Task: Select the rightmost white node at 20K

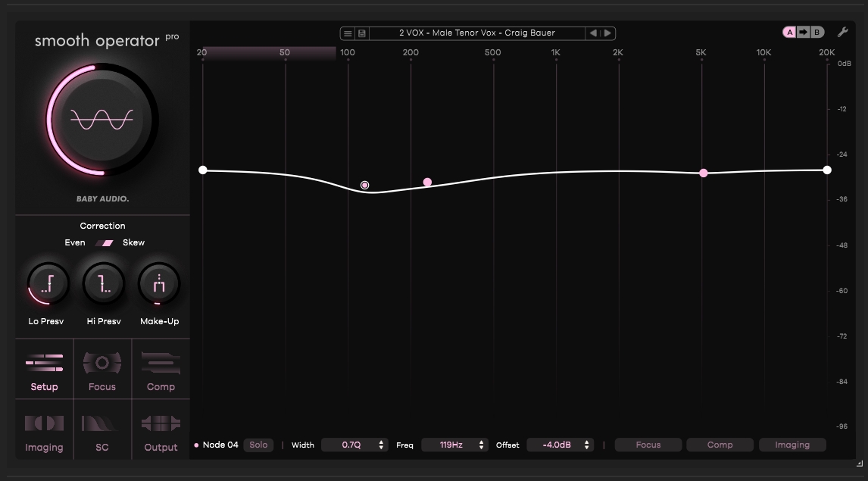Action: (x=827, y=170)
